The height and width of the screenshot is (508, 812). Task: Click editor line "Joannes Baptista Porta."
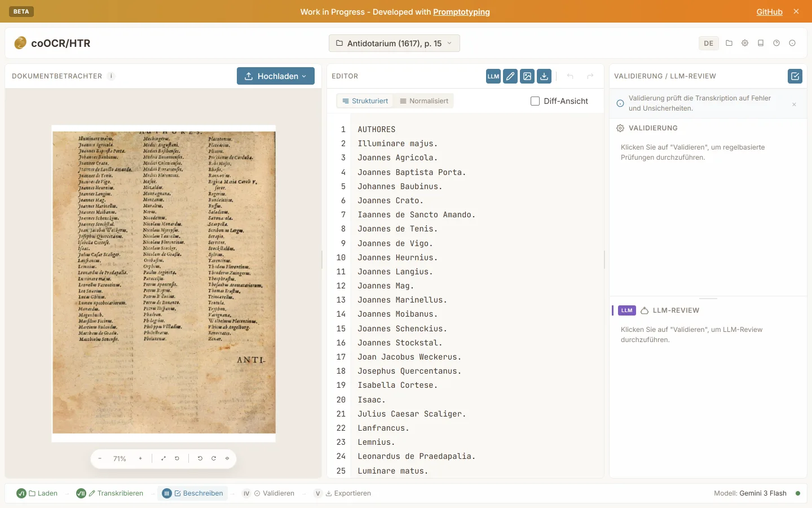click(x=412, y=172)
